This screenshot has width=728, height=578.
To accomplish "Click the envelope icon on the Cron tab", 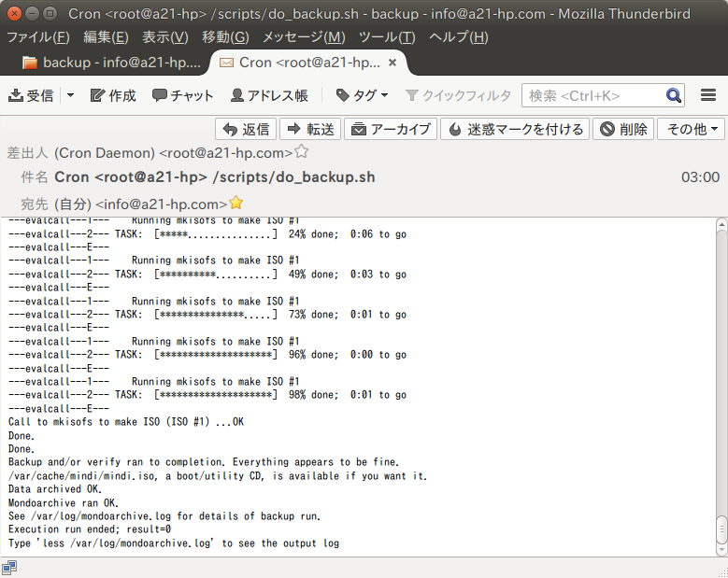I will click(x=226, y=63).
